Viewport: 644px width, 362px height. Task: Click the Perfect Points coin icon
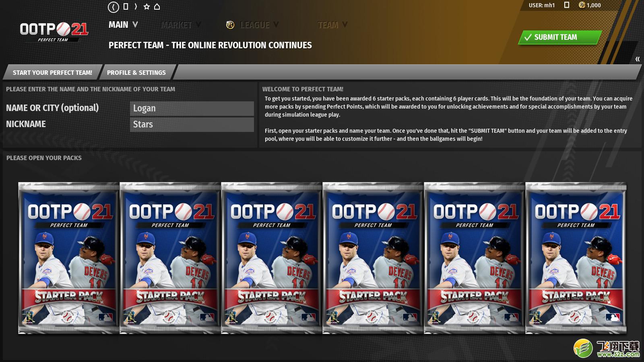[x=582, y=5]
